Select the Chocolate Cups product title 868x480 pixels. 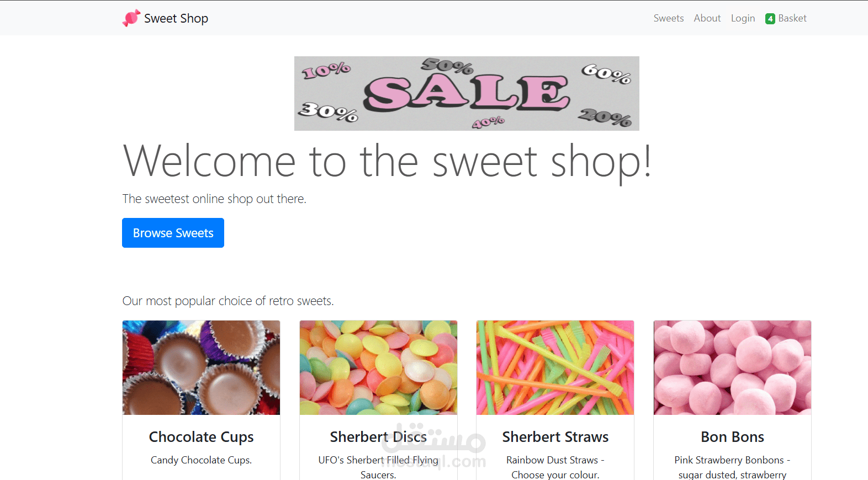201,436
